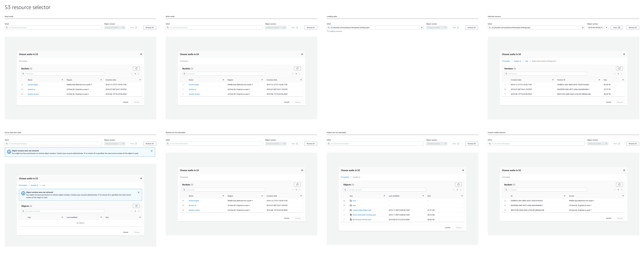Select the version with size 26.39 TB
Screen dimensions: 644x256
[505, 85]
